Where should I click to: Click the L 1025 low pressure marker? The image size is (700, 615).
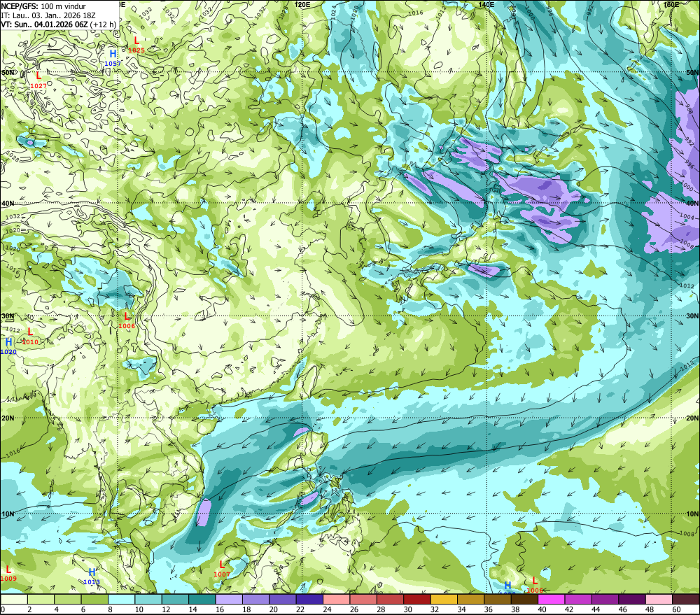click(x=136, y=45)
